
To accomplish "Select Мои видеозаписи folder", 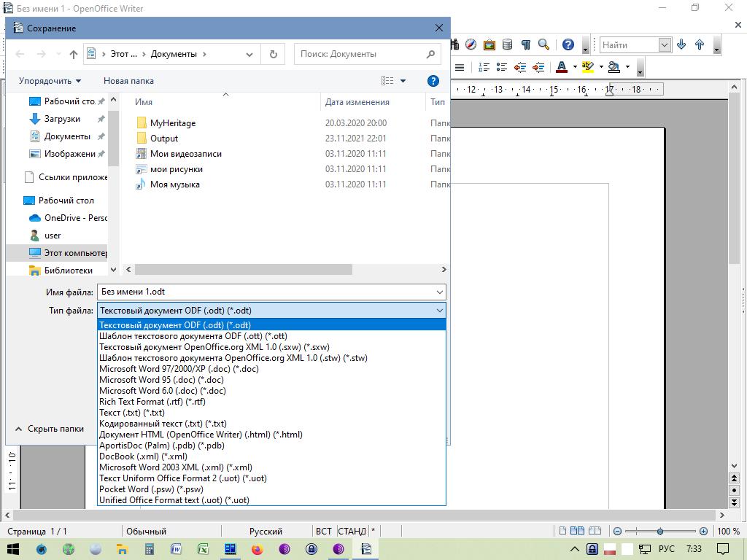I will coord(186,154).
